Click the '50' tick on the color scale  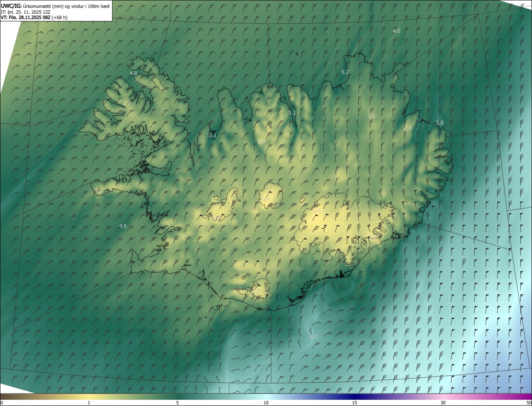(528, 403)
